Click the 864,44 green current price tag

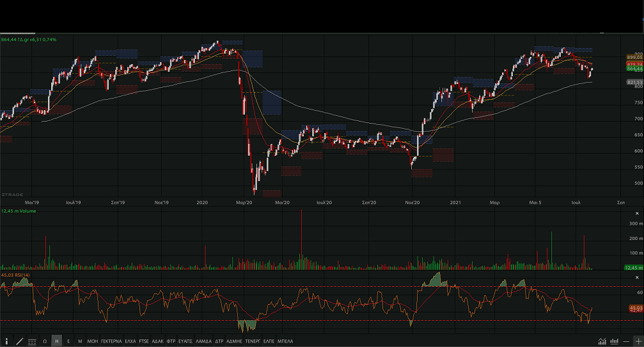(634, 69)
